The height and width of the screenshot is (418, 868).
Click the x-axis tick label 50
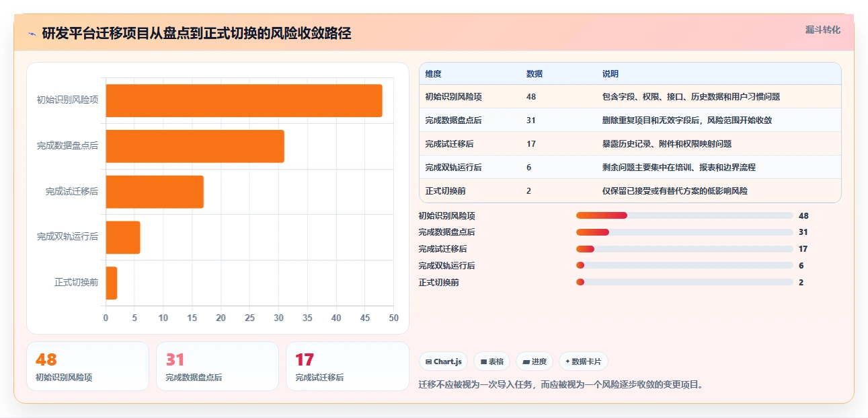(393, 318)
